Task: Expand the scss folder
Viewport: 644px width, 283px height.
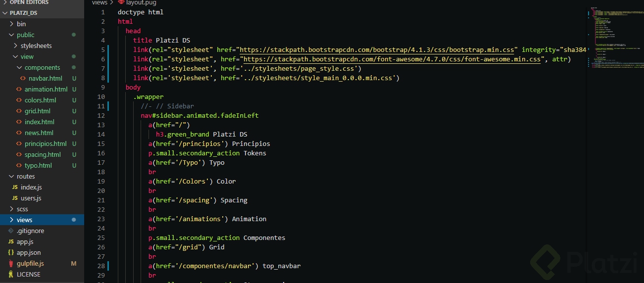Action: pos(12,209)
